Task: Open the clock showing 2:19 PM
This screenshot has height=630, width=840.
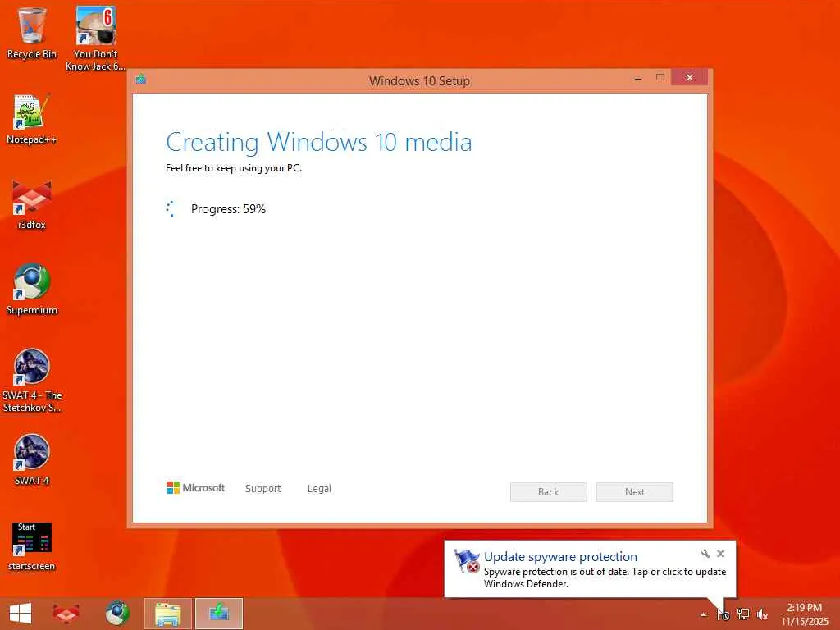Action: 804,614
